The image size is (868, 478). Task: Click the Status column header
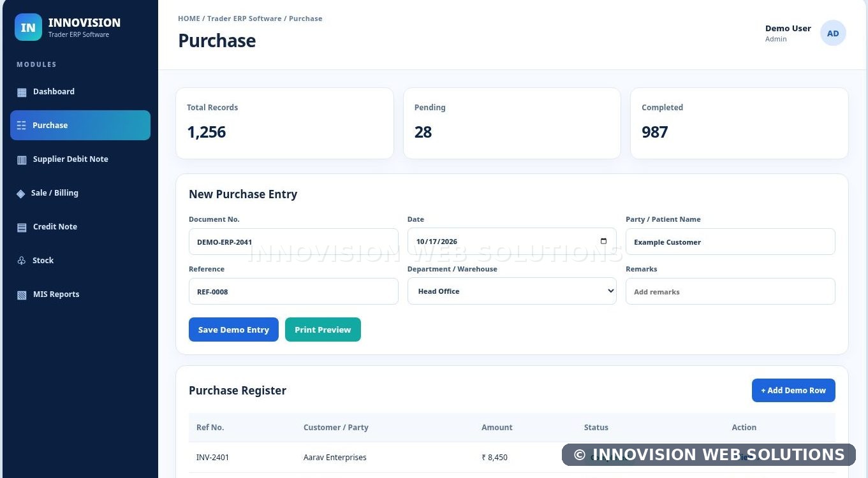596,428
